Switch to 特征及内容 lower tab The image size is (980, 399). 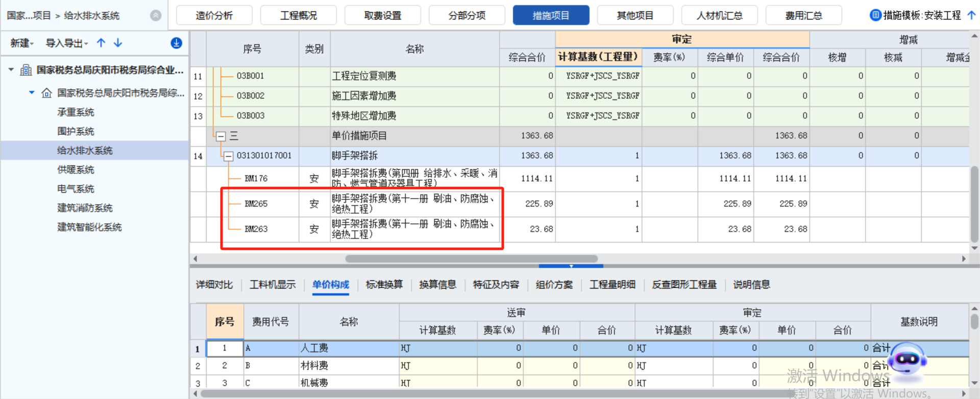point(496,285)
